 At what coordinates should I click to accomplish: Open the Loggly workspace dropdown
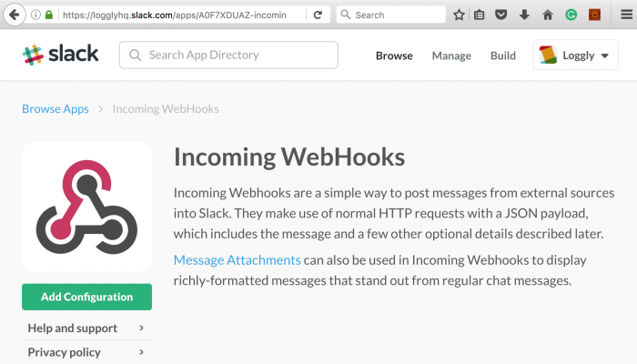point(575,56)
